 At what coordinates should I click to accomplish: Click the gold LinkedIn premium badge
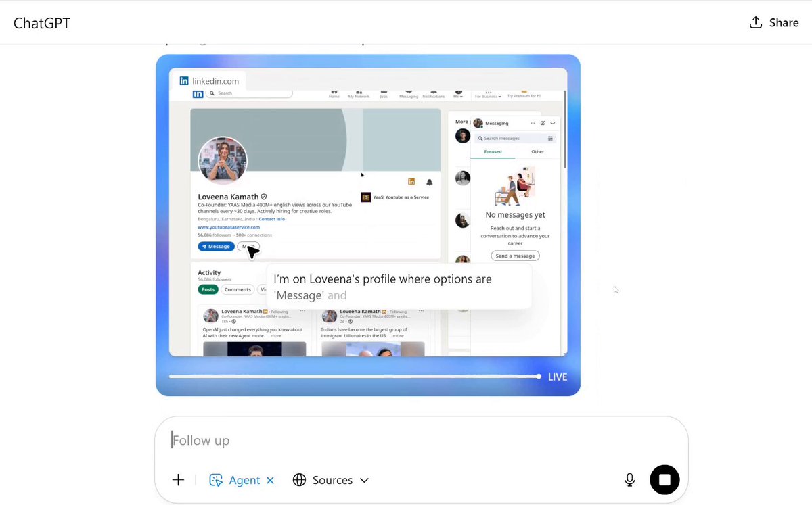(x=411, y=182)
